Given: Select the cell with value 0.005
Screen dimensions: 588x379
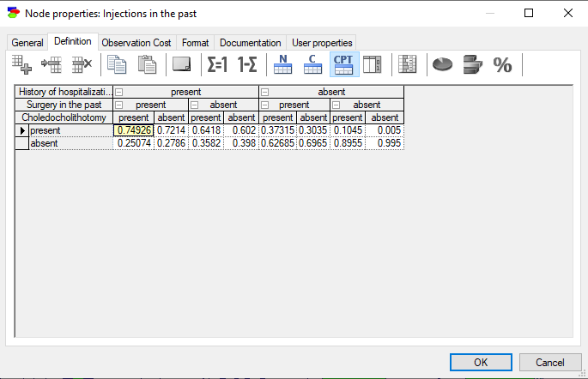Looking at the screenshot, I should click(385, 130).
